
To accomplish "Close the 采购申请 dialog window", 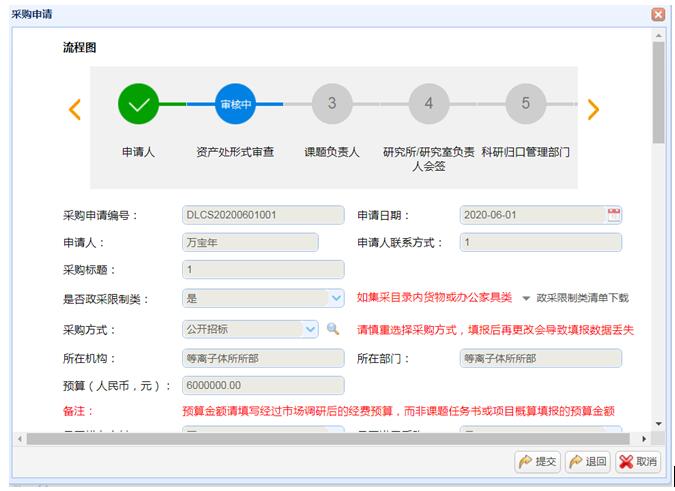I will pyautogui.click(x=658, y=14).
